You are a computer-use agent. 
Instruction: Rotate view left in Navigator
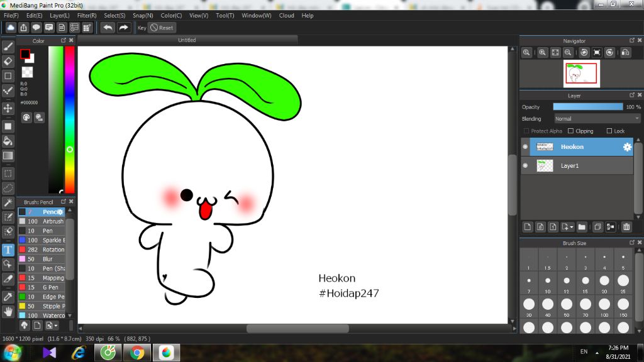584,53
